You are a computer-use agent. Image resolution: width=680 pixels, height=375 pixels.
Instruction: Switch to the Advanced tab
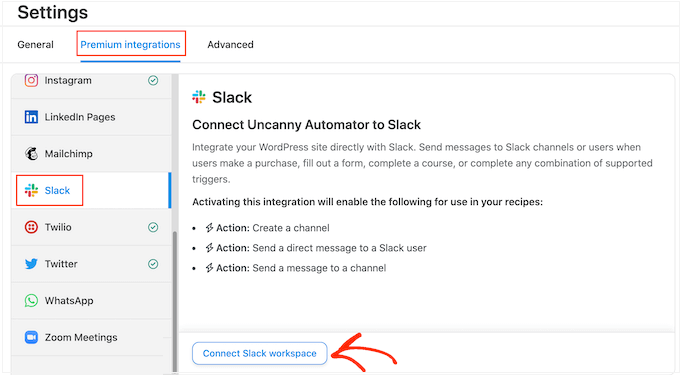230,45
